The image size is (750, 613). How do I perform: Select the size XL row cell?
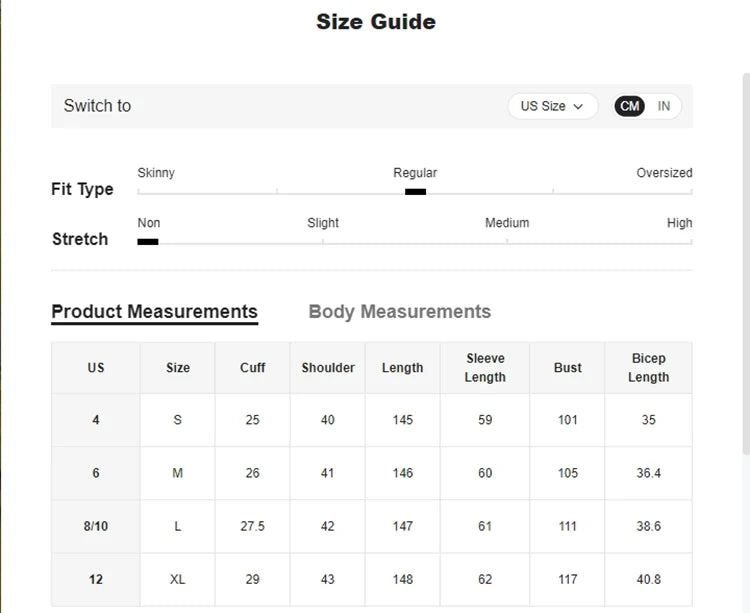pos(178,579)
